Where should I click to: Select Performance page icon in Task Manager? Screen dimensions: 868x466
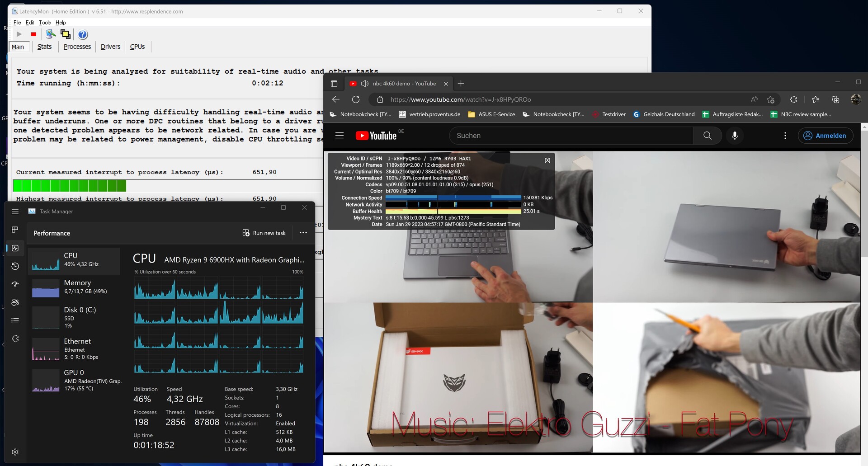tap(15, 248)
